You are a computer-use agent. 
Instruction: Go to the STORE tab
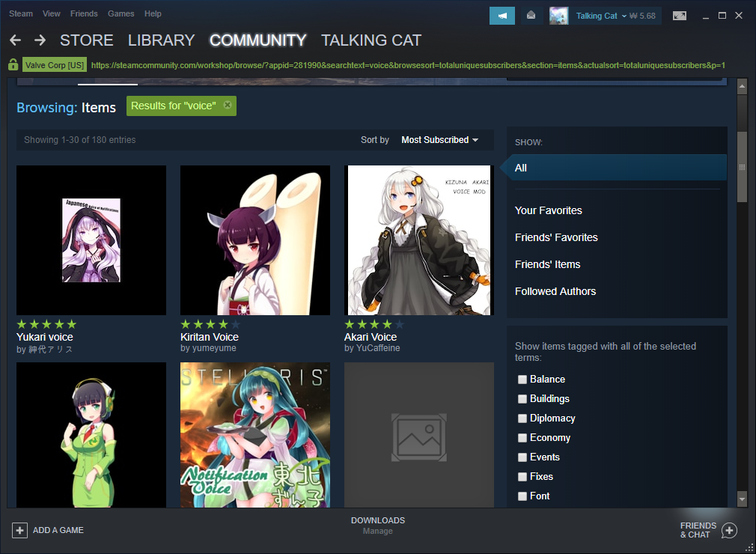click(87, 40)
